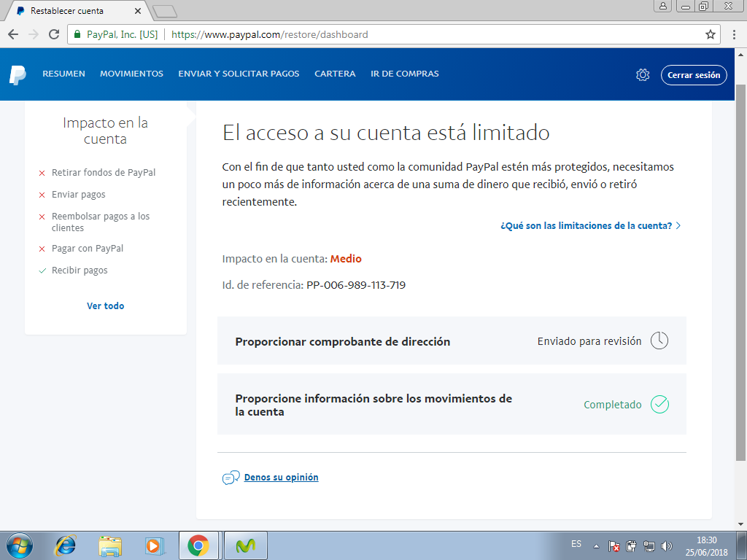This screenshot has height=560, width=747.
Task: Open a new browser tab
Action: coord(166,12)
